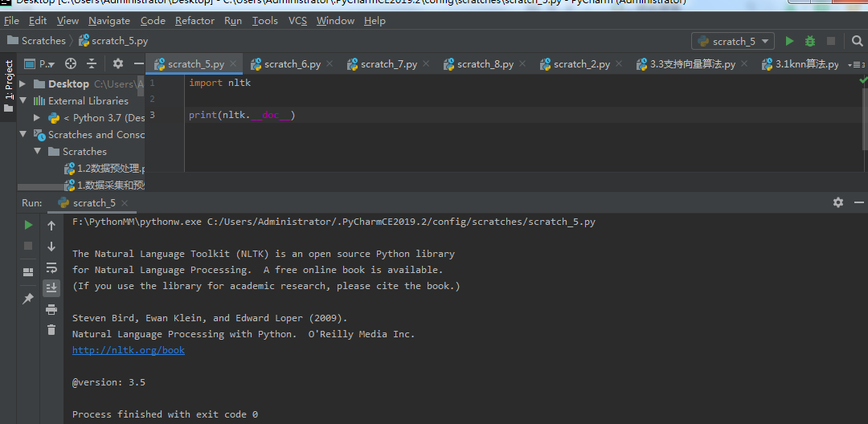Restore layout icon in Run panel
The height and width of the screenshot is (424, 868).
pyautogui.click(x=27, y=272)
